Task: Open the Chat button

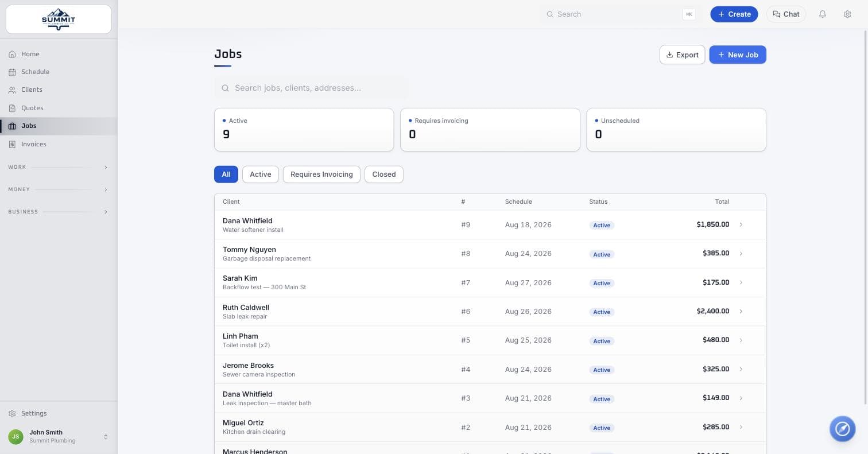Action: tap(786, 14)
